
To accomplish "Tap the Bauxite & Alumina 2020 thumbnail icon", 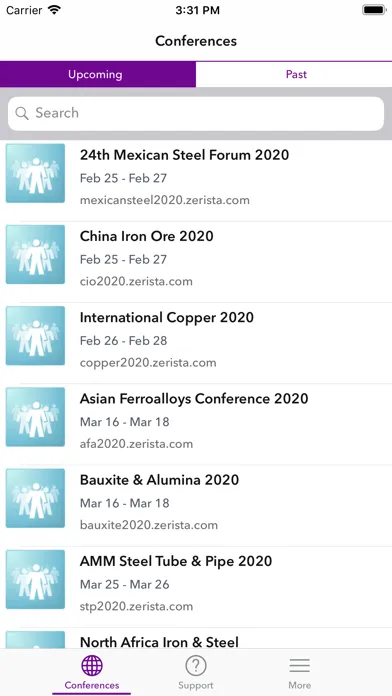I will 36,498.
